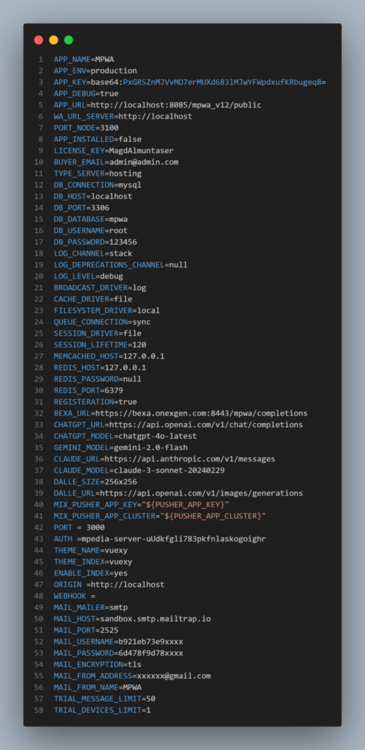Click the MAIL_HOST mailtrap line
This screenshot has width=365, height=750.
(132, 619)
